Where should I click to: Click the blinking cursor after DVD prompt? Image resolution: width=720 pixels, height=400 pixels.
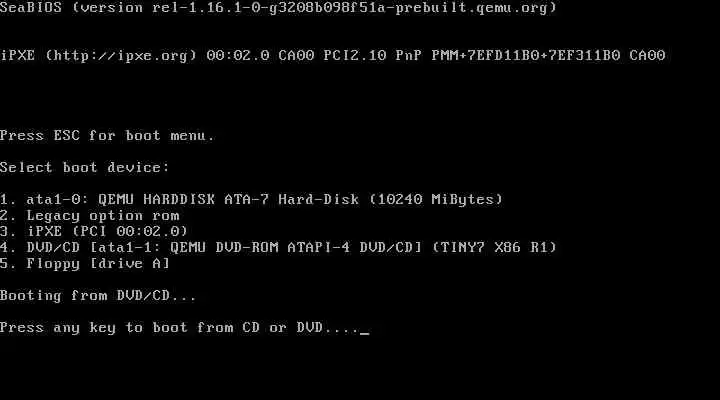coord(365,333)
